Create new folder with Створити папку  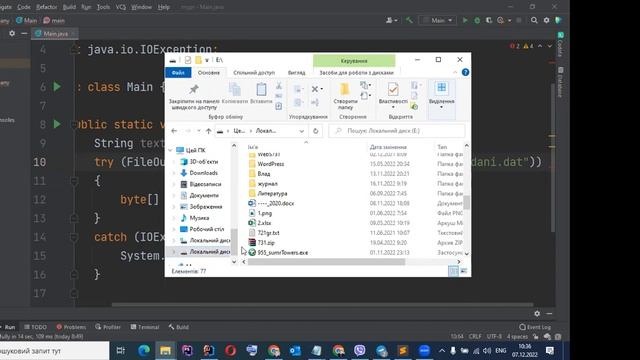pyautogui.click(x=345, y=96)
